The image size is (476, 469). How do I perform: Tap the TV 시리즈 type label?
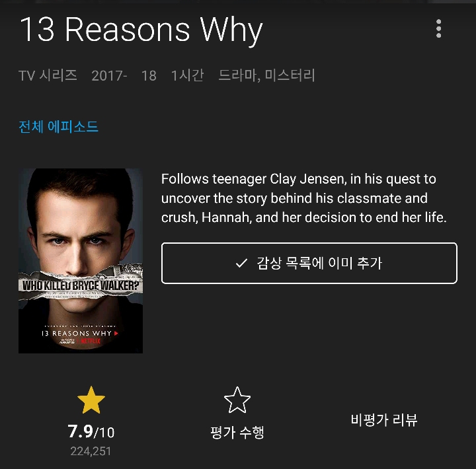click(48, 75)
